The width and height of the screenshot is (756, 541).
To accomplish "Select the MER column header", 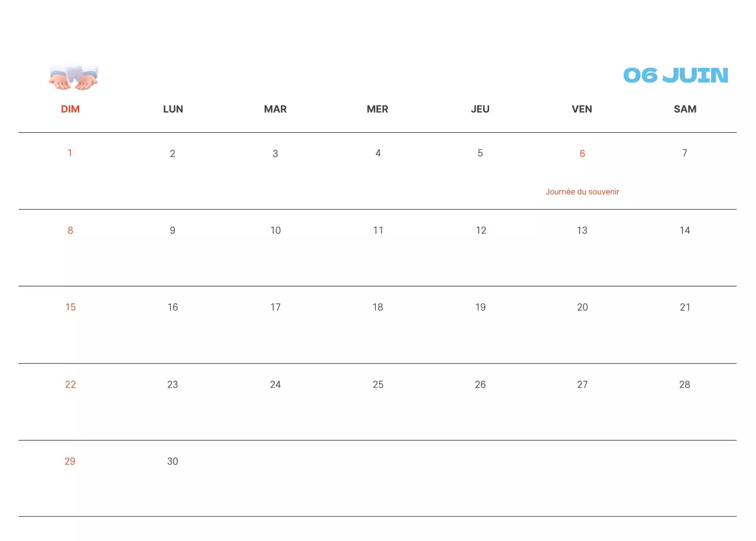I will [377, 109].
